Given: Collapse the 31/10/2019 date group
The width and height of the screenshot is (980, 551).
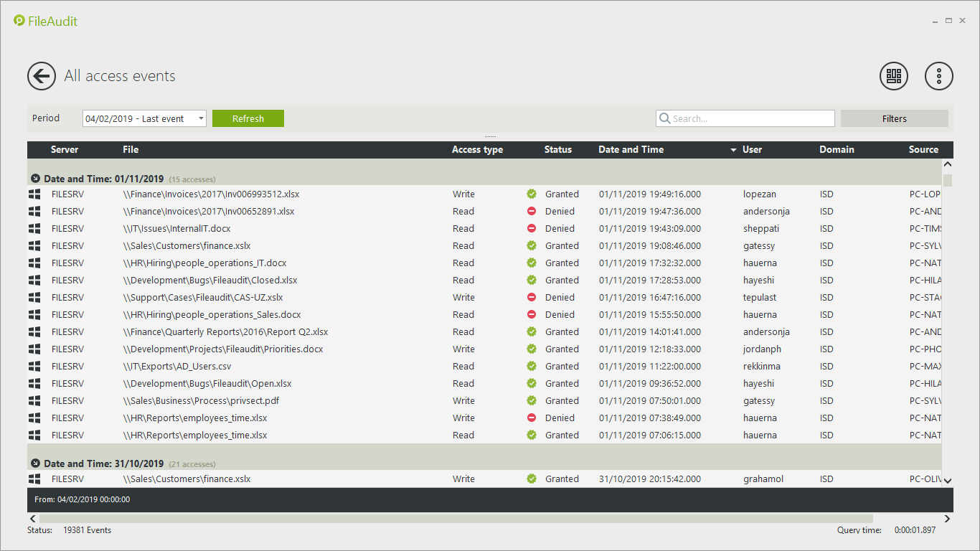Looking at the screenshot, I should coord(35,463).
